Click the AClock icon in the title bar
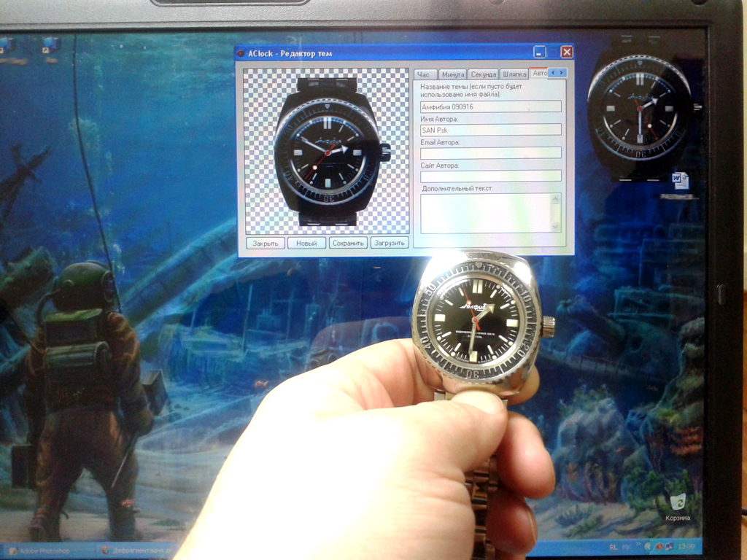Screen dimensions: 747x560 point(241,53)
